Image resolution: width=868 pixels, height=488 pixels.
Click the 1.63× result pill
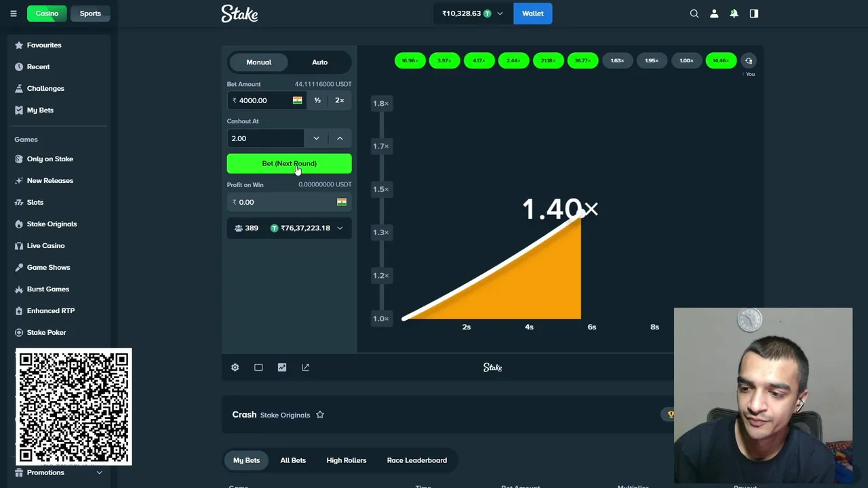[x=617, y=61]
